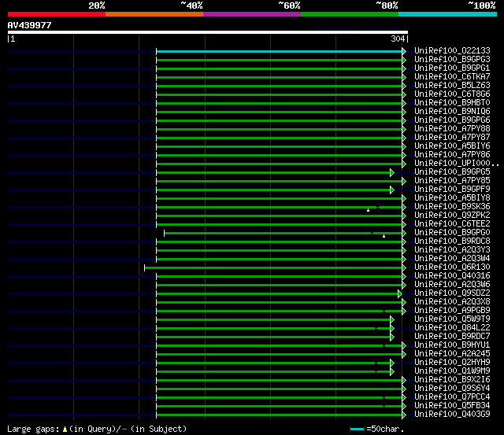Click the red under-20% identity color segment
The image size is (504, 435).
(x=57, y=14)
